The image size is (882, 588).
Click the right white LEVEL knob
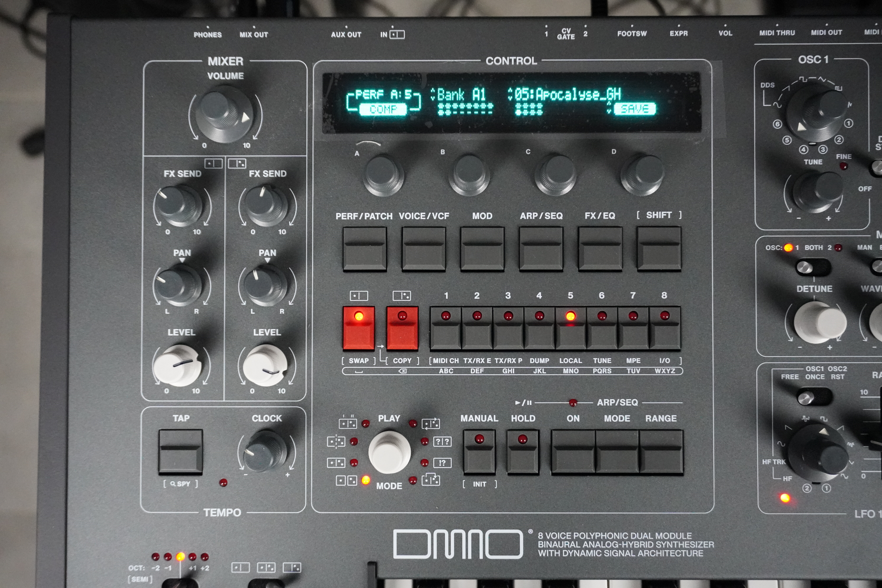click(x=265, y=365)
